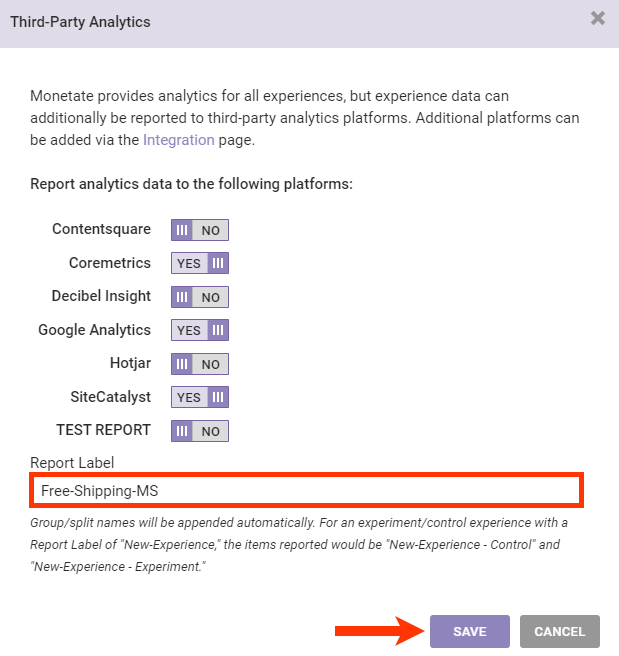Click the Decibel Insight label text
Viewport: 619px width, 656px height.
(101, 296)
